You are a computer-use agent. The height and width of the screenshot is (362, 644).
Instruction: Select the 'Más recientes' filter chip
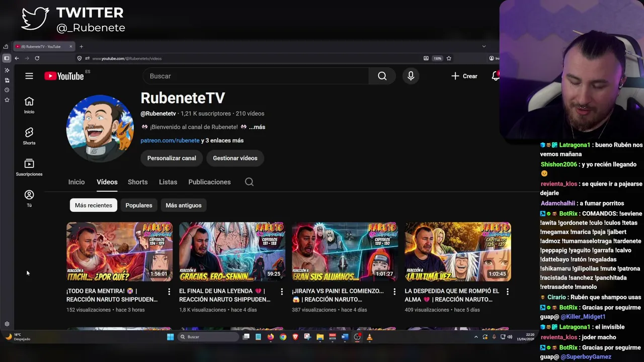point(93,205)
